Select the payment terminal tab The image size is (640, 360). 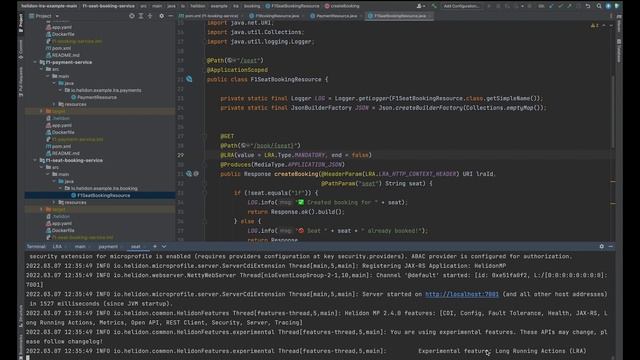pyautogui.click(x=108, y=247)
